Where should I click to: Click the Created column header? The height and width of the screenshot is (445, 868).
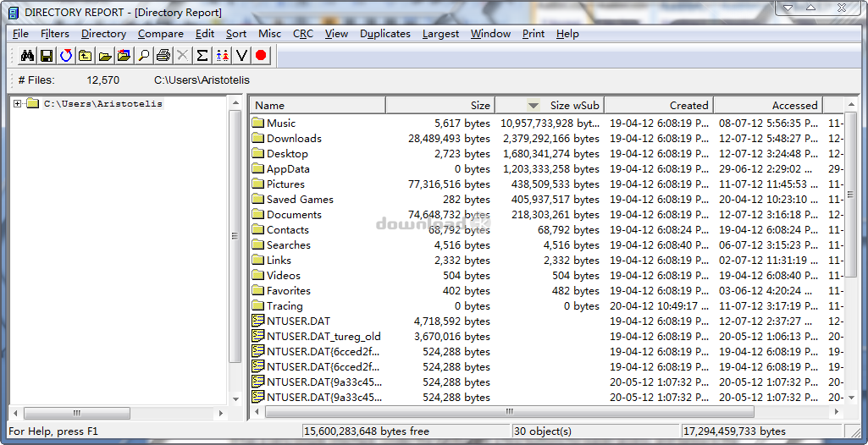(658, 106)
